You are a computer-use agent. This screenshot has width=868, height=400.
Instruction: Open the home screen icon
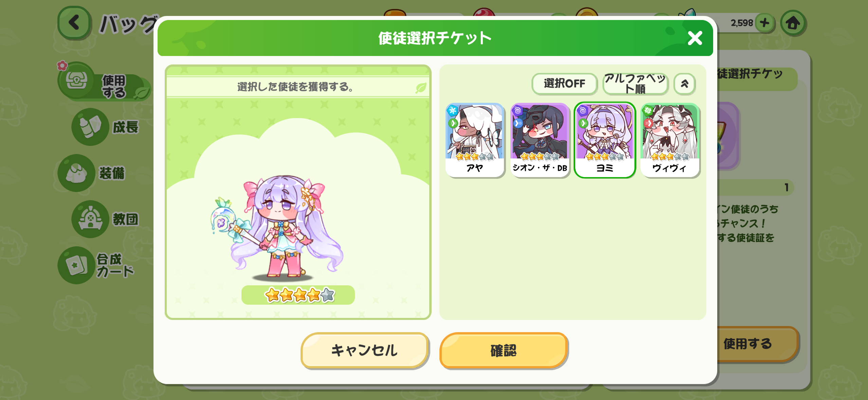[x=793, y=23]
